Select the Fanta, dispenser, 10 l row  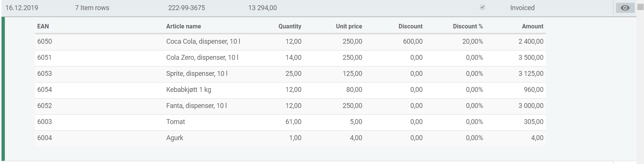(196, 106)
